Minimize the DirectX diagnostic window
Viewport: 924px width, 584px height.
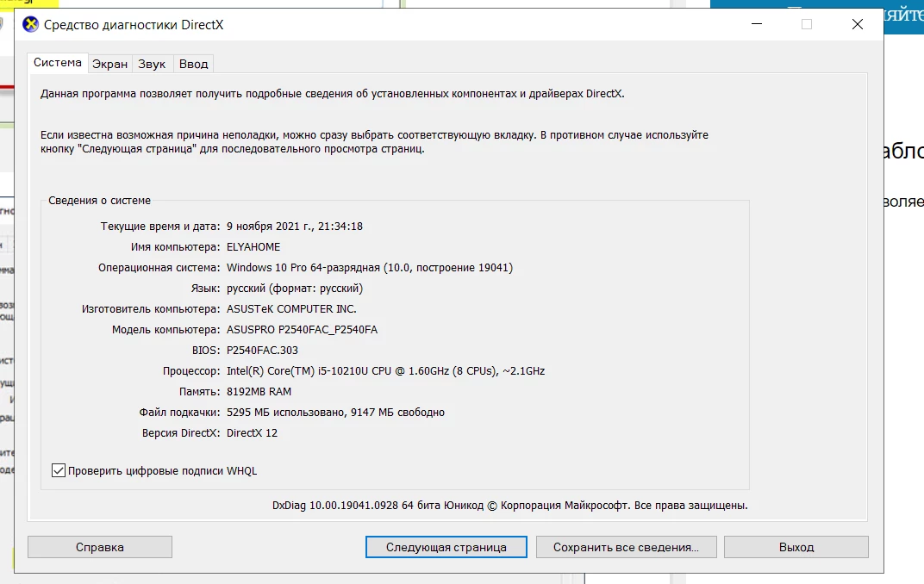click(x=757, y=24)
